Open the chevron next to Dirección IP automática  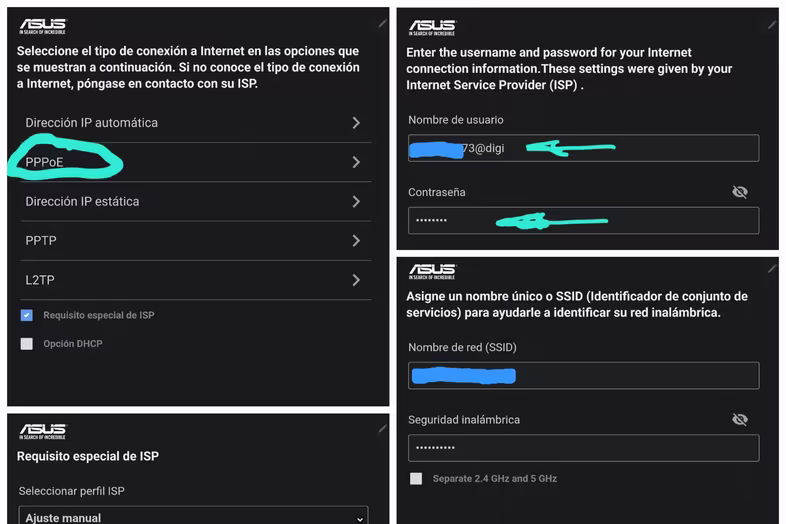[356, 123]
